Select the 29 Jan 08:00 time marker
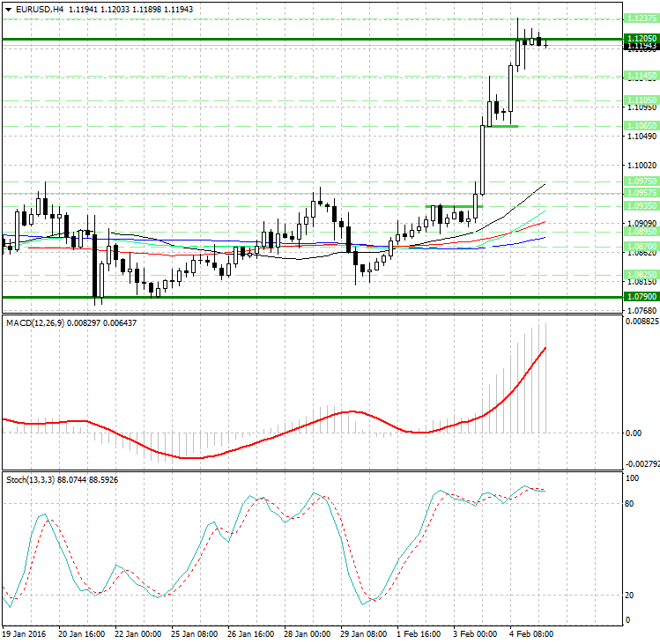 363,633
